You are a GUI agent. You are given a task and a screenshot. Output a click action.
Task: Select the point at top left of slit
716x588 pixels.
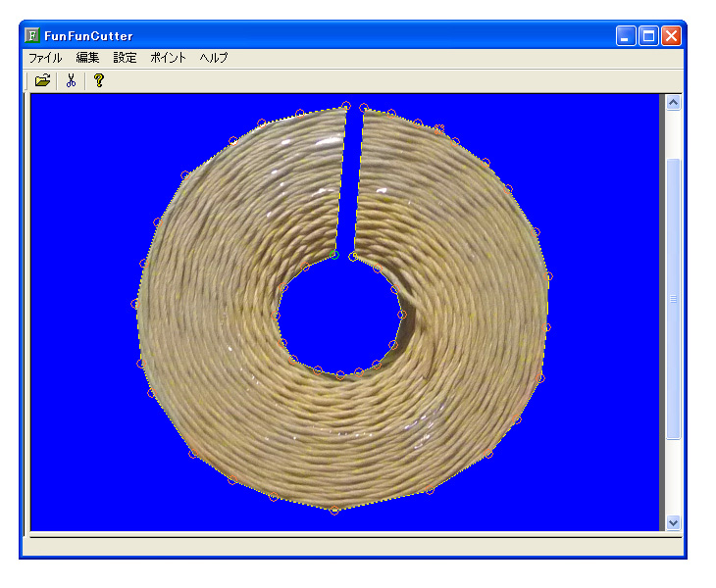346,106
